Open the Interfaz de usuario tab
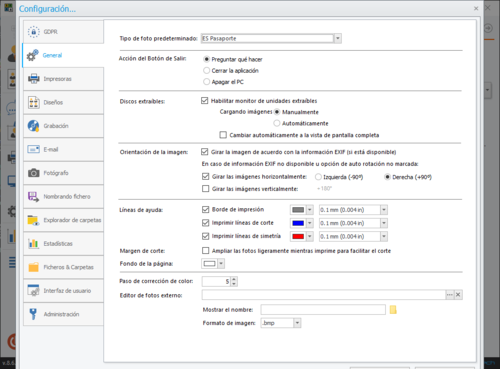Screen dimensions: 500x369 point(63,291)
